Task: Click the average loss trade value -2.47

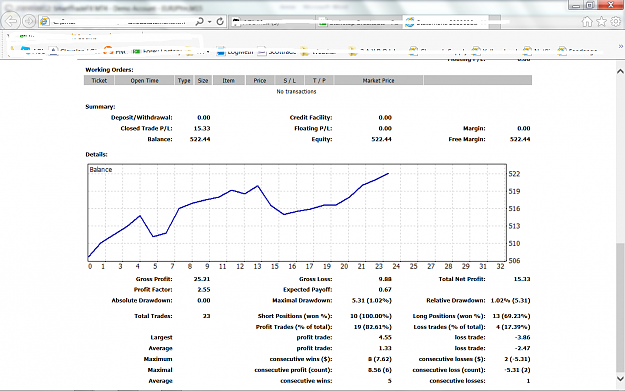Action: tap(523, 348)
